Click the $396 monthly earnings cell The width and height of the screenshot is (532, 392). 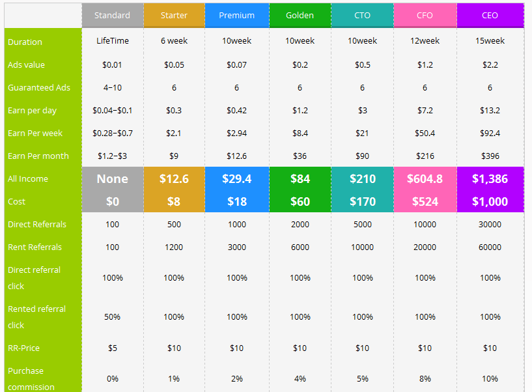(x=490, y=156)
